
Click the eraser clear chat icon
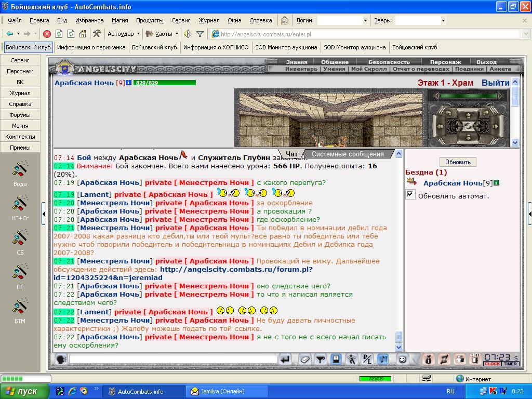coord(305,359)
